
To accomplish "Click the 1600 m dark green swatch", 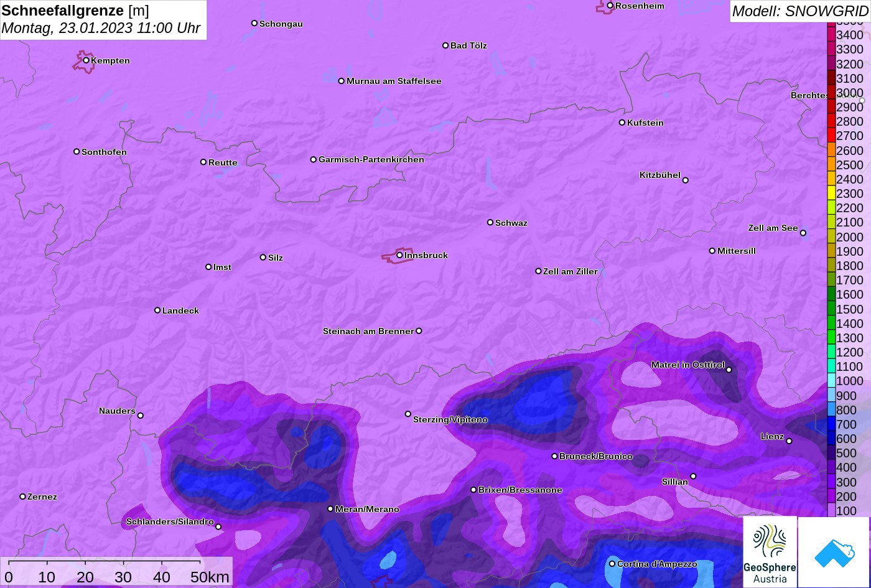I will 831,294.
